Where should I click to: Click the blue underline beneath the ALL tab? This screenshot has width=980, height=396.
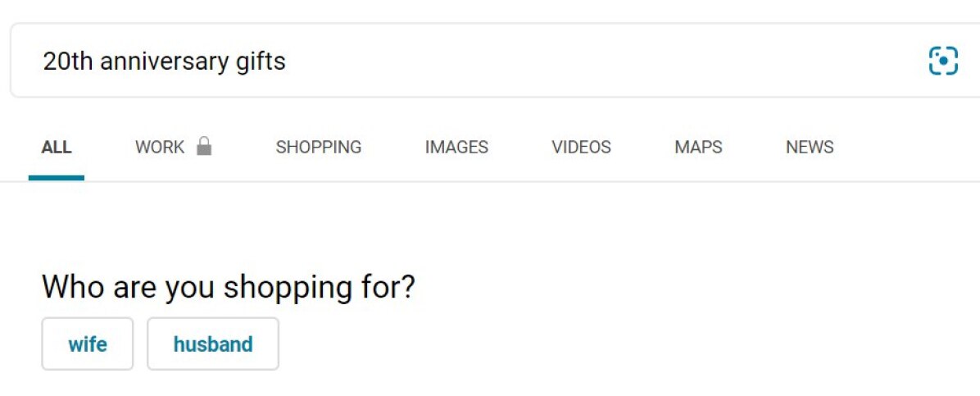[x=57, y=177]
